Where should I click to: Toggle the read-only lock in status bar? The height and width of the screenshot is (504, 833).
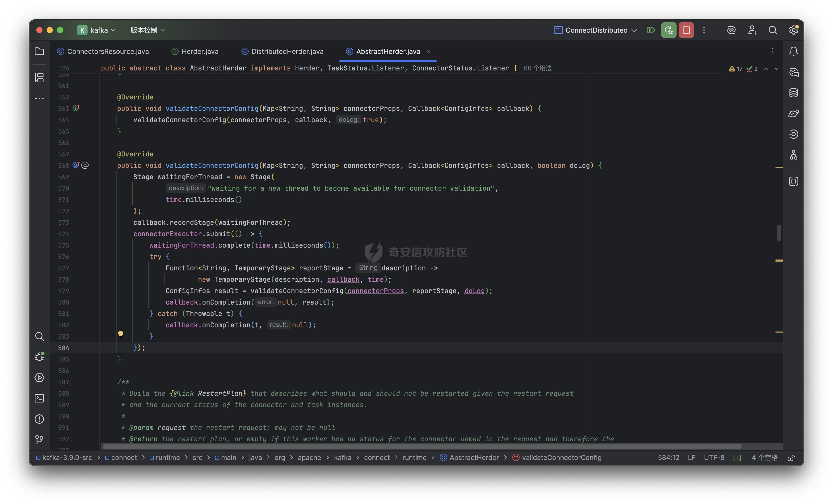click(x=791, y=458)
